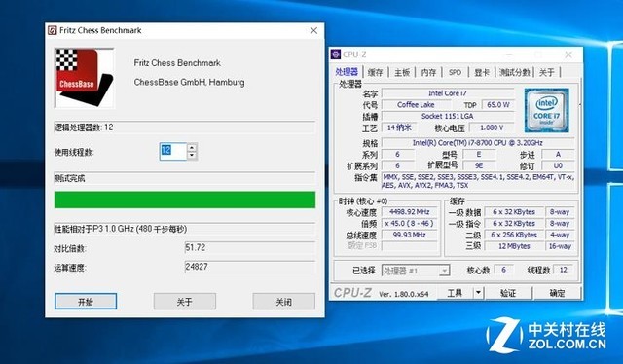623x364 pixels.
Task: Click the Intel Core i7 name field
Action: coord(448,93)
